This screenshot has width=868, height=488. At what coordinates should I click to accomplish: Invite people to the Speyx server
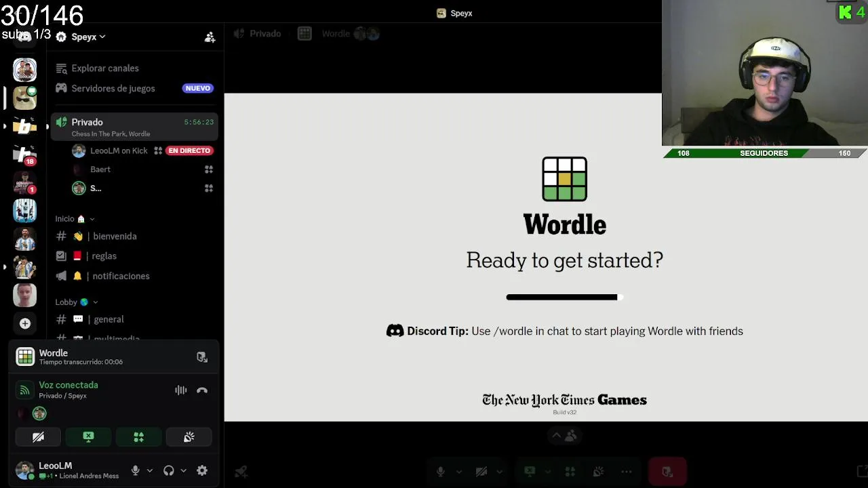[x=210, y=37]
